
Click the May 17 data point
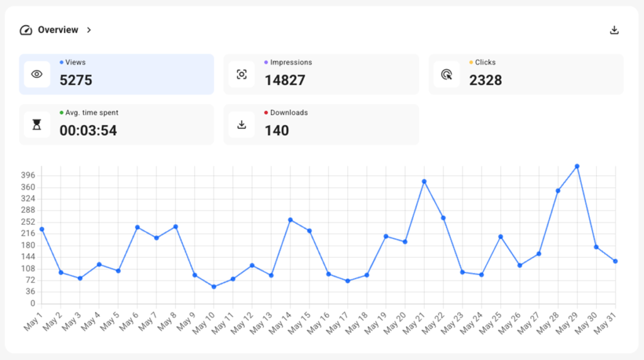click(x=348, y=281)
